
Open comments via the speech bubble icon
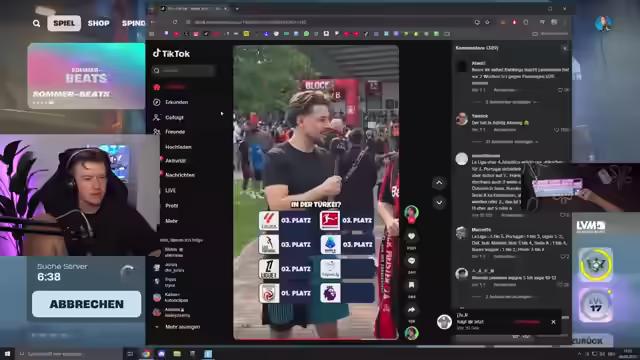pos(411,260)
